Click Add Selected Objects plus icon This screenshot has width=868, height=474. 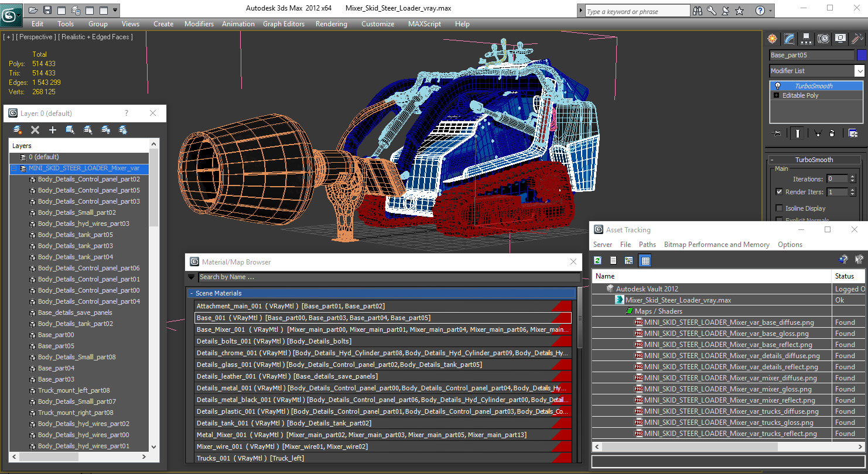point(53,130)
